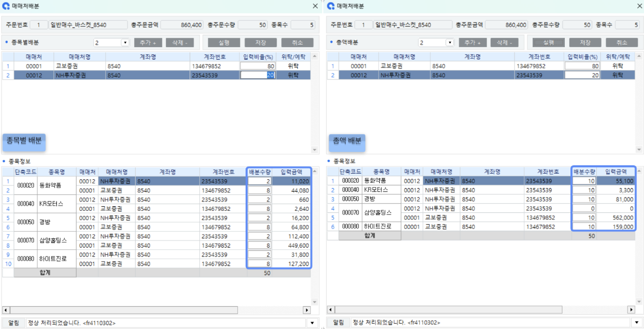The width and height of the screenshot is (644, 329).
Task: Click right arrow of right window horizontal scrollbar
Action: click(x=631, y=310)
